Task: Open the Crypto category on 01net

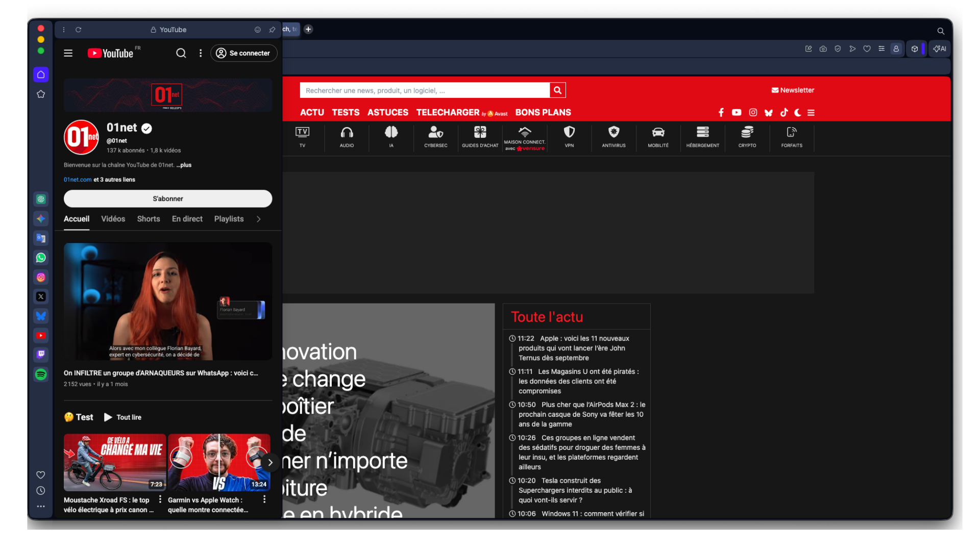Action: point(746,137)
